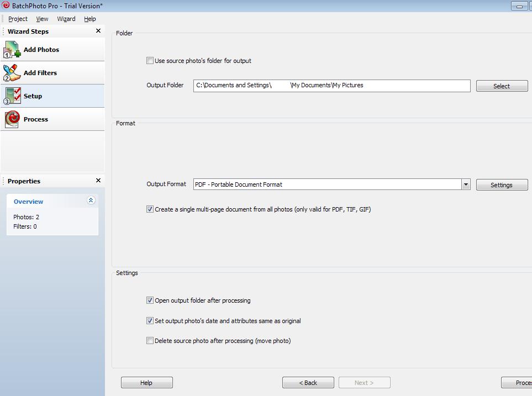The image size is (532, 396).
Task: Click the Add Photos step icon
Action: point(12,50)
